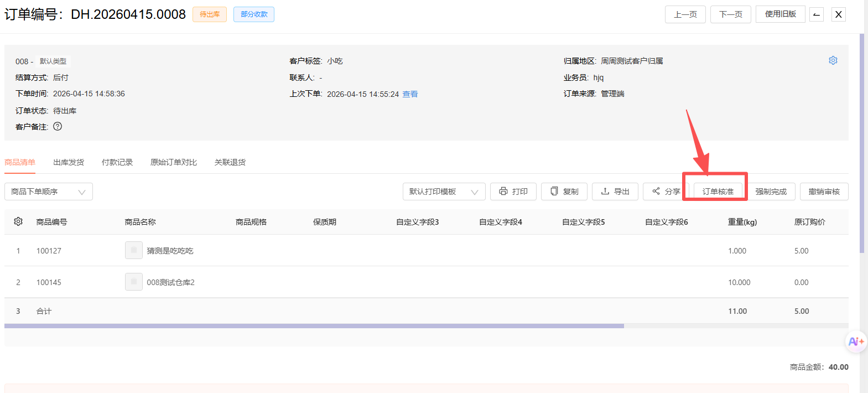Click the 导出 export button
The image size is (868, 393).
[615, 192]
